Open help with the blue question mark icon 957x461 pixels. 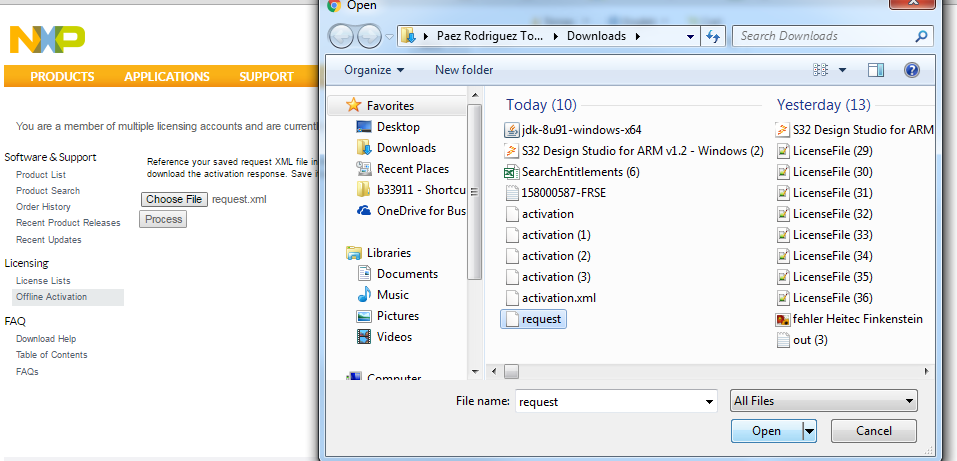911,70
